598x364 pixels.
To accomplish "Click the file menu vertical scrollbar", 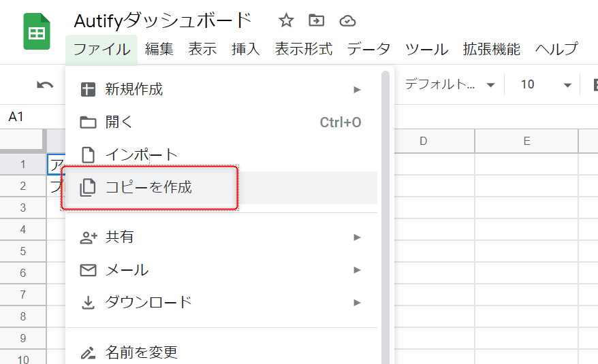I will pos(385,204).
